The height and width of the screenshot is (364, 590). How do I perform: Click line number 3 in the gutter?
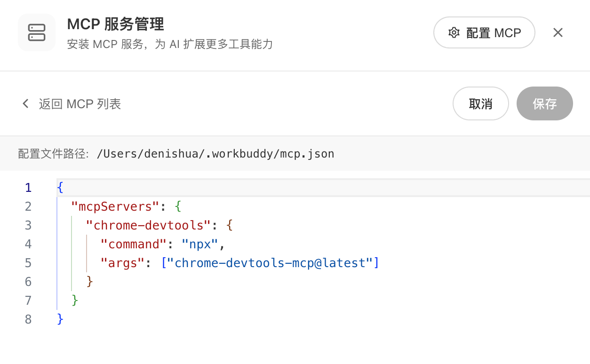click(28, 225)
